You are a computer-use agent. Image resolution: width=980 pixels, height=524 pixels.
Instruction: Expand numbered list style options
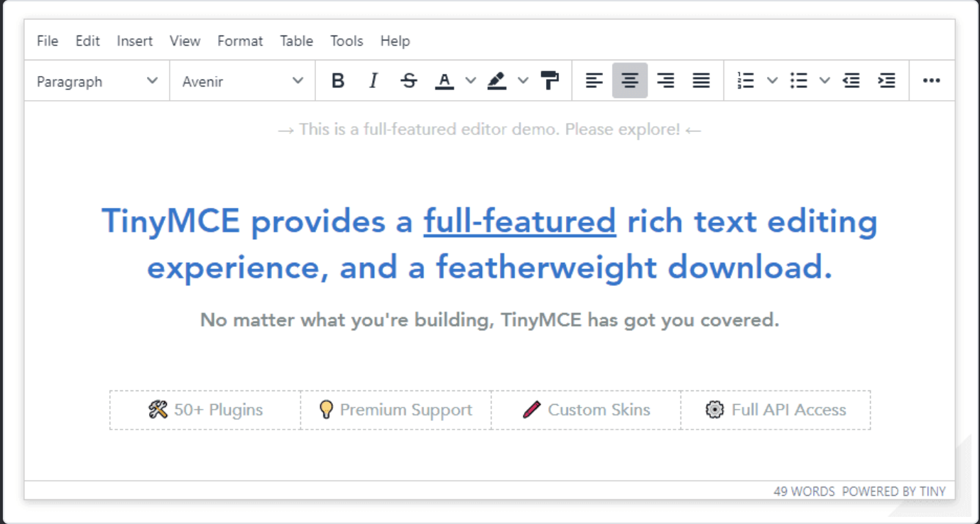click(772, 81)
